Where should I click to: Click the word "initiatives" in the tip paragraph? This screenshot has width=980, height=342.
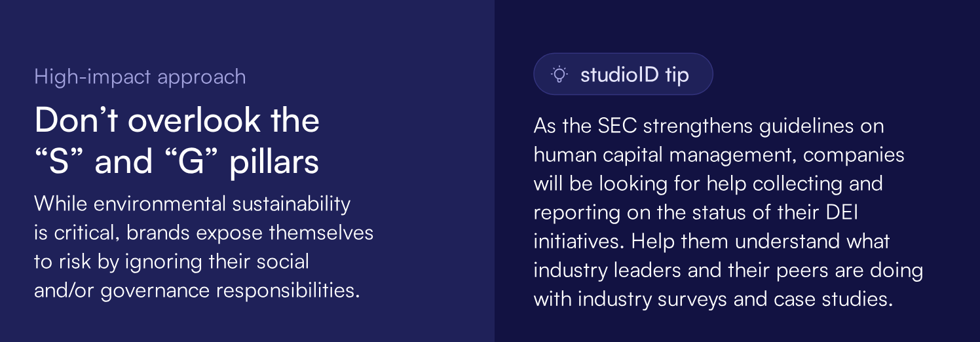coord(580,241)
